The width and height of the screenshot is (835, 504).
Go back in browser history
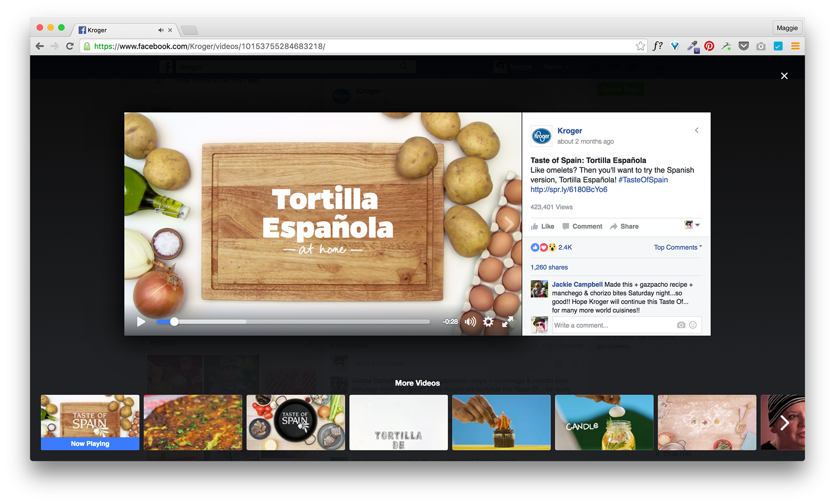40,46
